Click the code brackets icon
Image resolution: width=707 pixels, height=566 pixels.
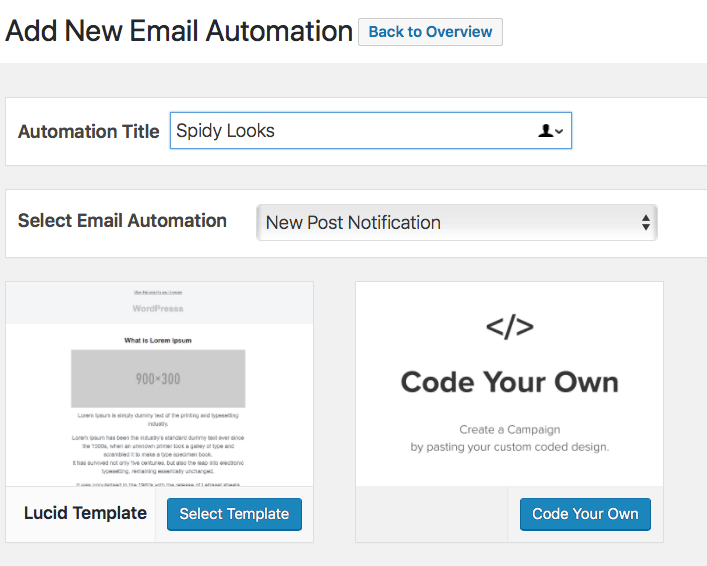pos(510,327)
